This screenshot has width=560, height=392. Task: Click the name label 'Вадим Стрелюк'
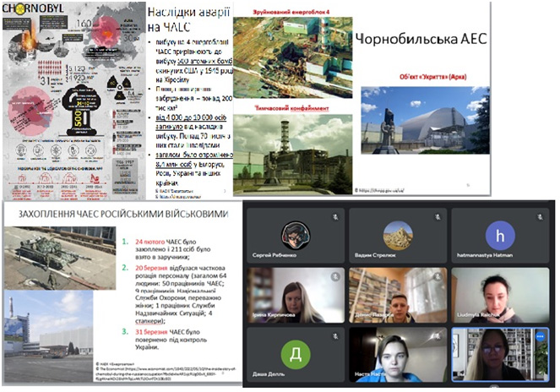coord(375,255)
